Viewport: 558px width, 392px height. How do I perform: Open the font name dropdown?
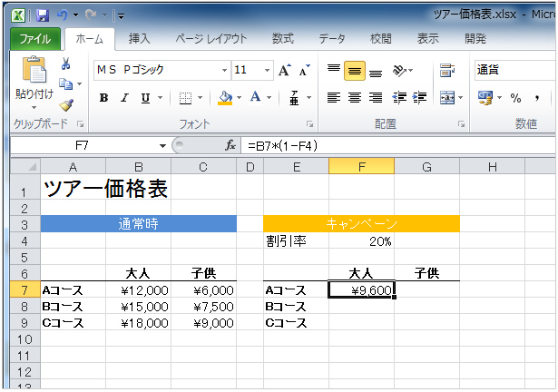[x=225, y=70]
